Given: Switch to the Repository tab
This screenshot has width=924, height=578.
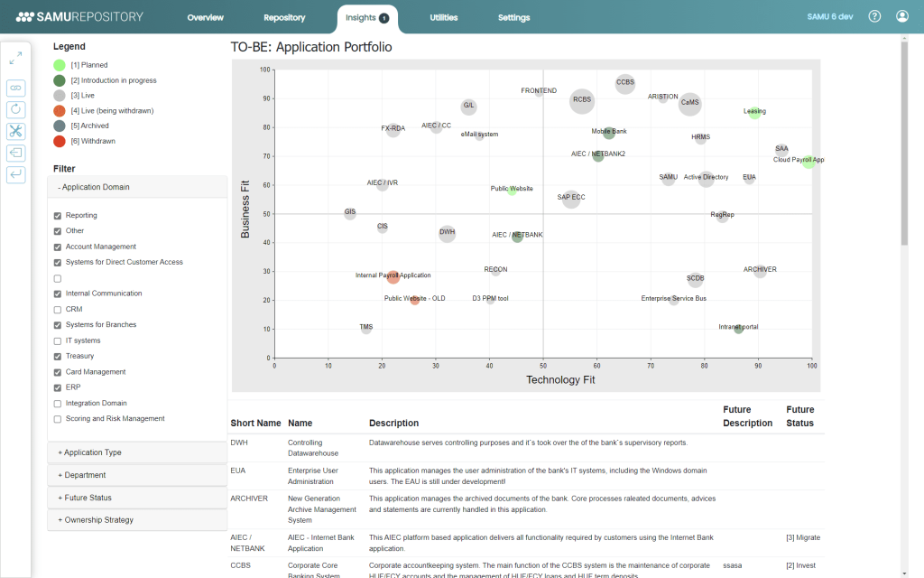Looking at the screenshot, I should pos(284,18).
